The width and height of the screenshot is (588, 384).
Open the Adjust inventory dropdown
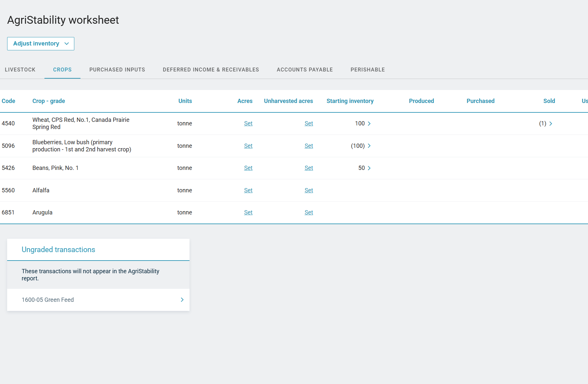[41, 44]
